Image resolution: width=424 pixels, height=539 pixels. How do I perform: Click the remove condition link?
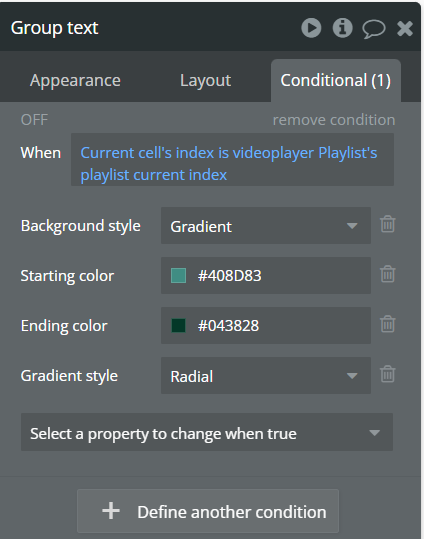click(334, 120)
